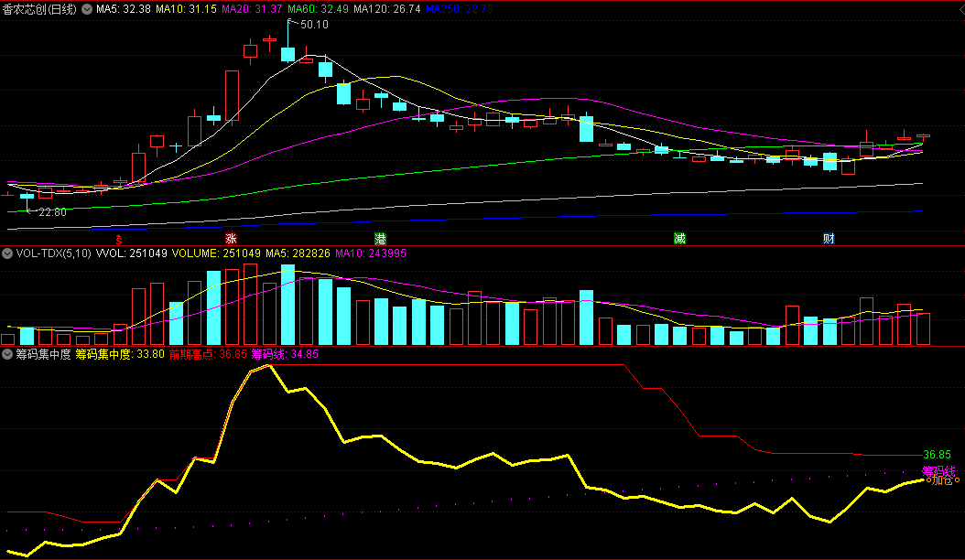Viewport: 965px width, 560px height.
Task: Click the VVOL: 251049 value
Action: [x=132, y=253]
